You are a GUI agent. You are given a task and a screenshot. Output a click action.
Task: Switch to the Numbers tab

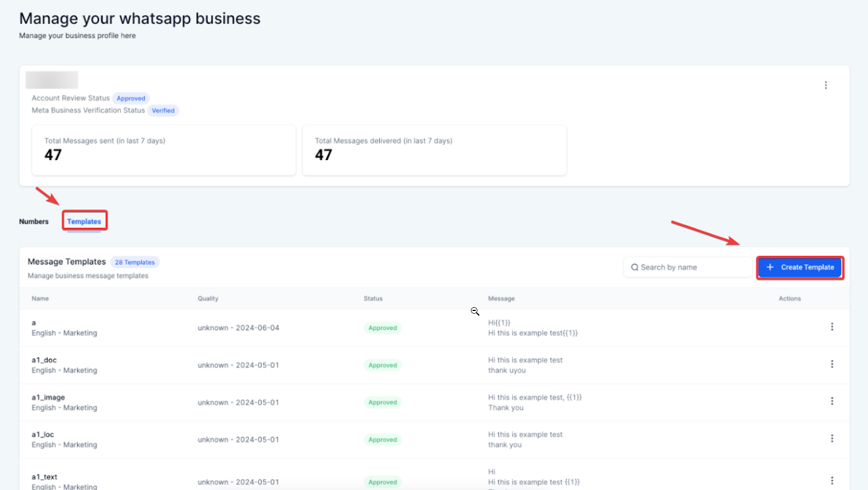(34, 221)
